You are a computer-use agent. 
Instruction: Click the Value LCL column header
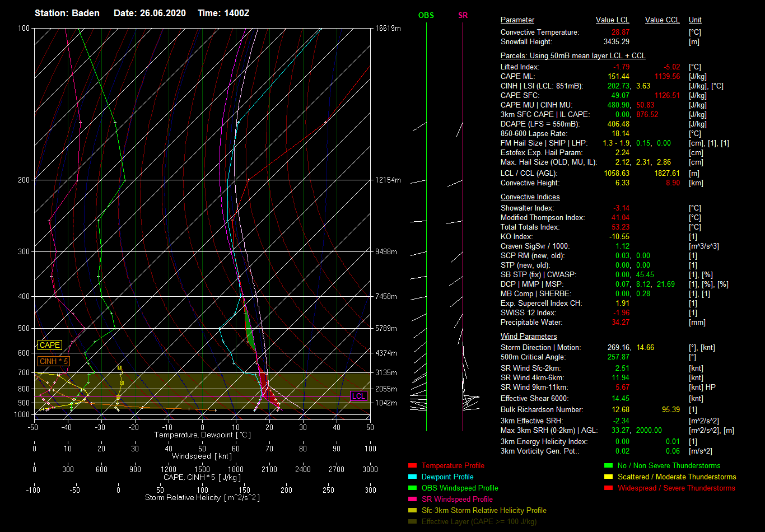click(613, 20)
